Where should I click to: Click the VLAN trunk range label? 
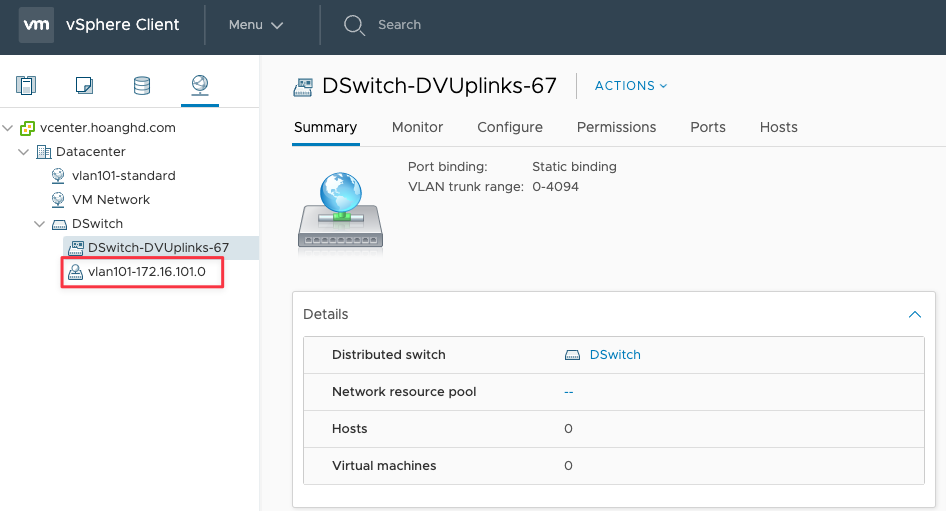(x=465, y=186)
